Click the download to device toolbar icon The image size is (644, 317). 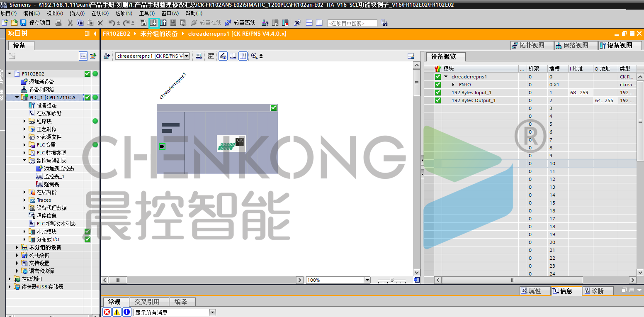click(153, 22)
